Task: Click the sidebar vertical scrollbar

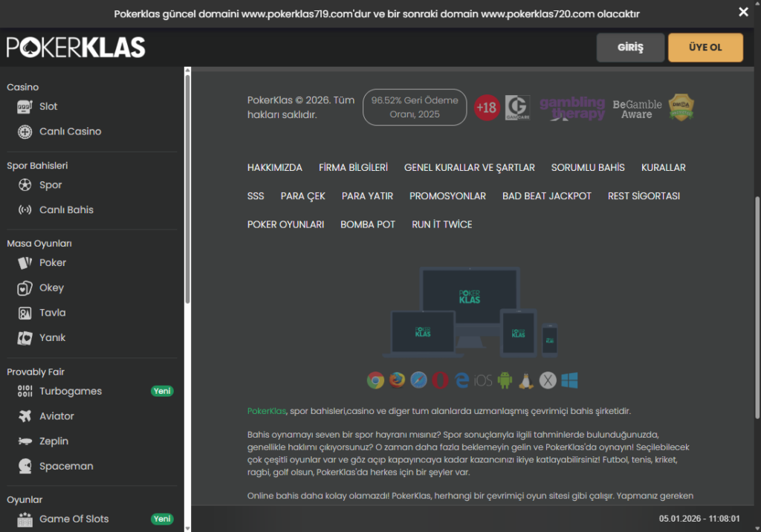Action: tap(187, 186)
